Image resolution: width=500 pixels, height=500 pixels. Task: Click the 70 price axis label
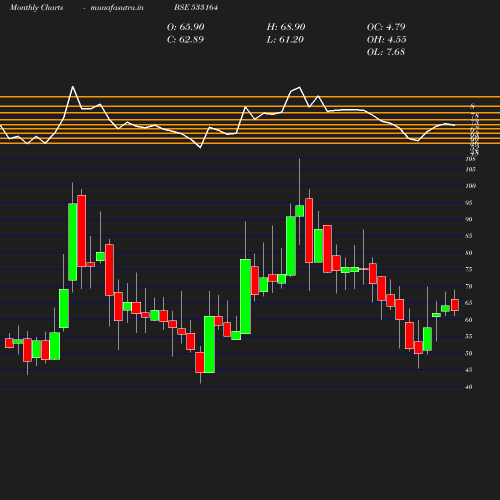[469, 286]
